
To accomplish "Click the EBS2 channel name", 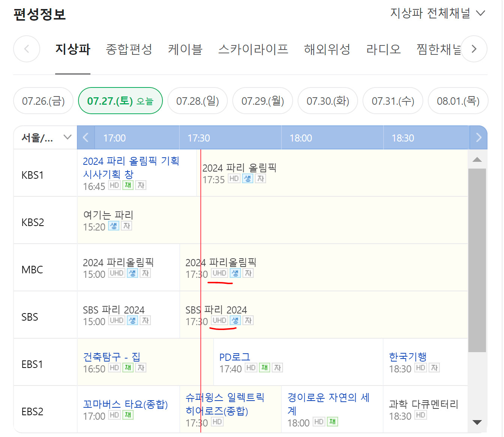I will coord(32,411).
